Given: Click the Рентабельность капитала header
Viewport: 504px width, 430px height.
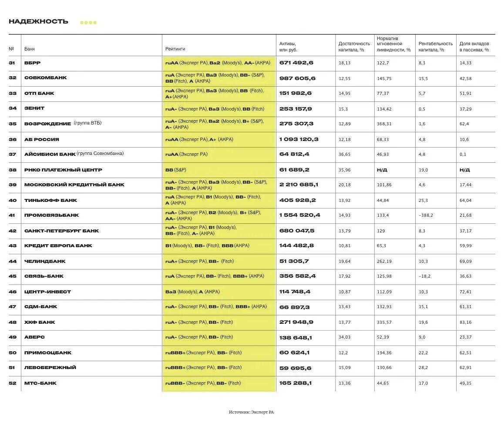Looking at the screenshot, I should (435, 47).
